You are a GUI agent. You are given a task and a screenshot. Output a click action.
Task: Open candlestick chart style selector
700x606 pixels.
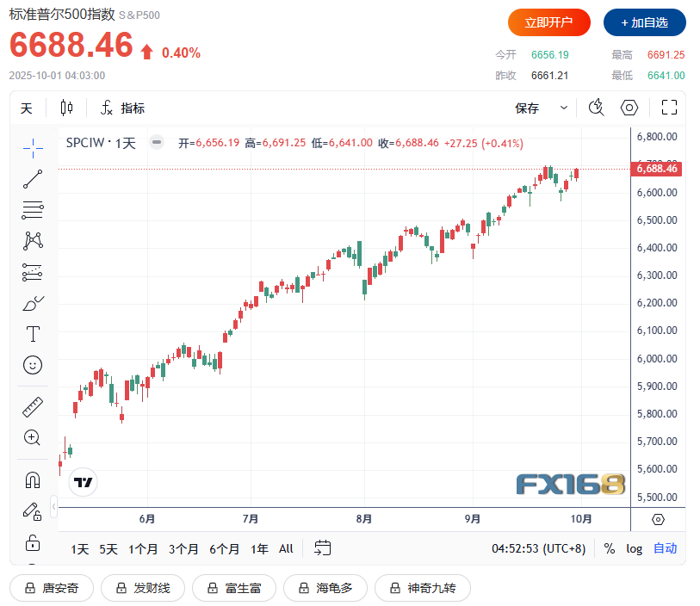pyautogui.click(x=66, y=108)
